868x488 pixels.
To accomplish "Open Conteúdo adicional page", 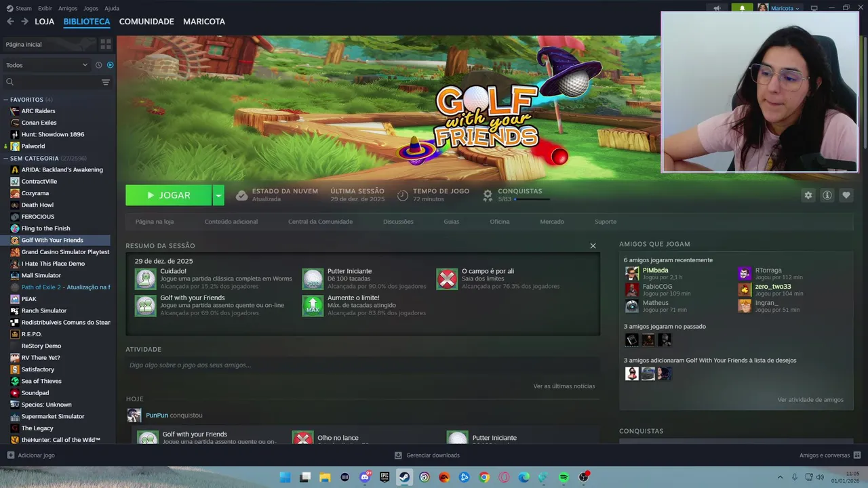I will point(231,222).
